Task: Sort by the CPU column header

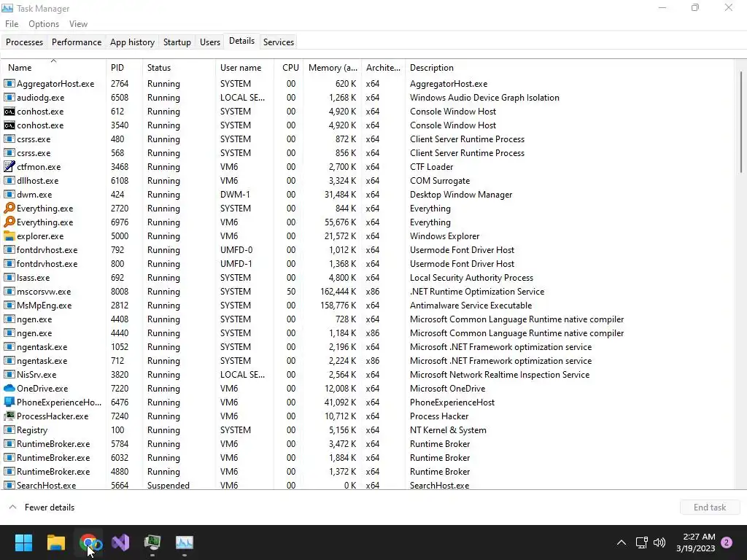Action: pos(289,68)
